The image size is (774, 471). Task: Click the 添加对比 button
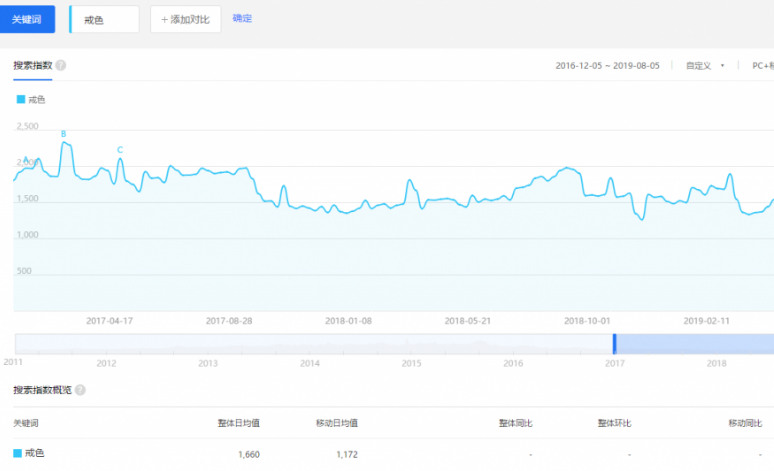click(185, 19)
